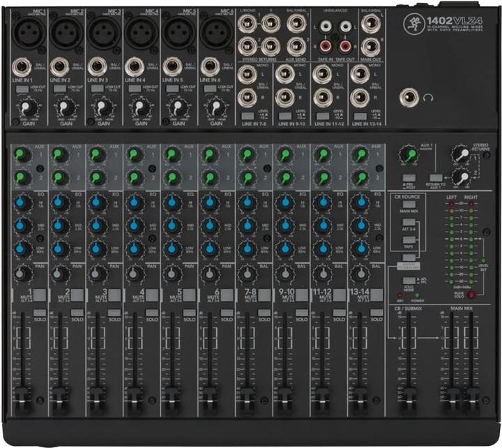Click the LINE IN 3 jack
Screen dimensions: 502x448
(98, 68)
